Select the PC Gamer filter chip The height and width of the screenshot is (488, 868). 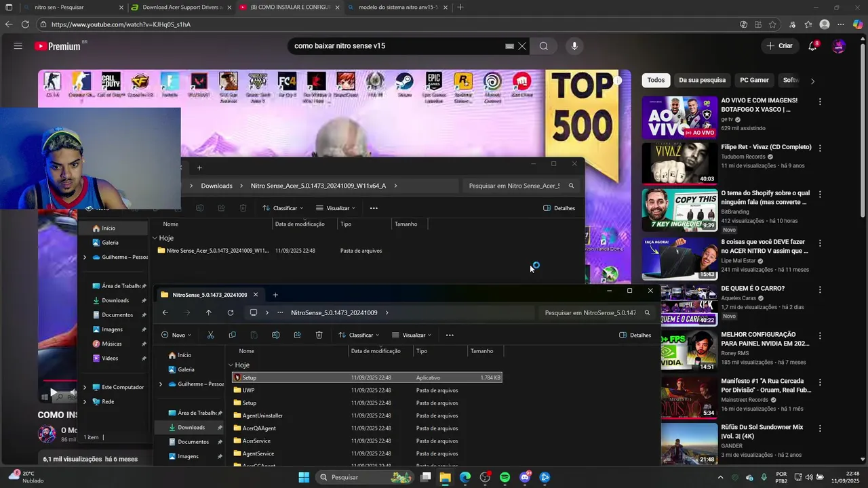coord(754,80)
